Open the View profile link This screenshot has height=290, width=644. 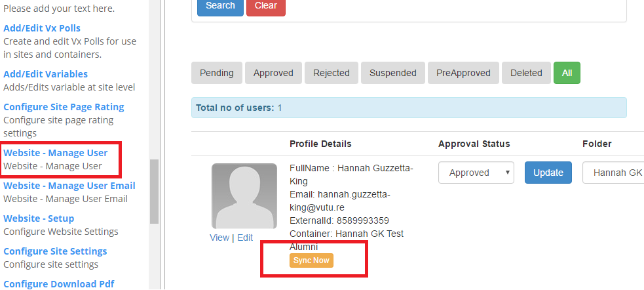coord(219,238)
